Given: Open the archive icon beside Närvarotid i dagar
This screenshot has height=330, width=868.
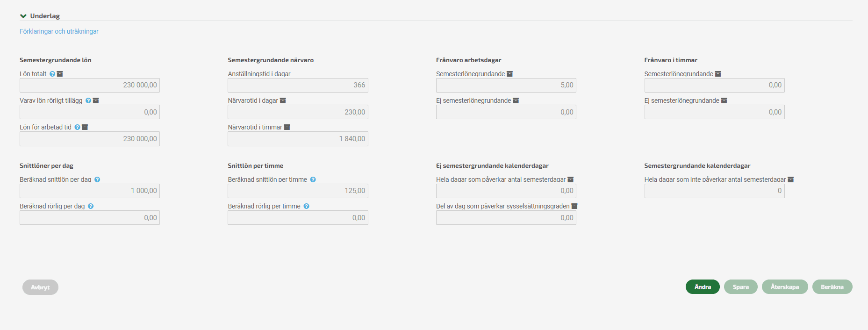Looking at the screenshot, I should tap(283, 100).
